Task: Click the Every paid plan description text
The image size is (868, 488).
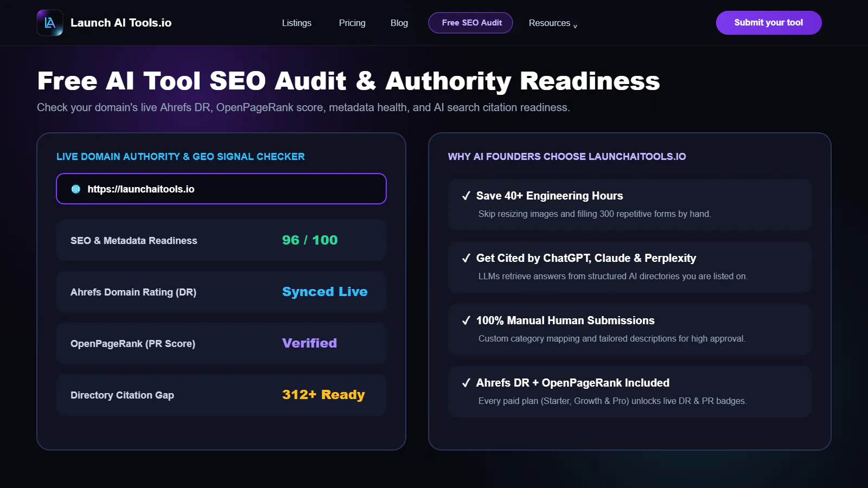Action: (x=612, y=401)
